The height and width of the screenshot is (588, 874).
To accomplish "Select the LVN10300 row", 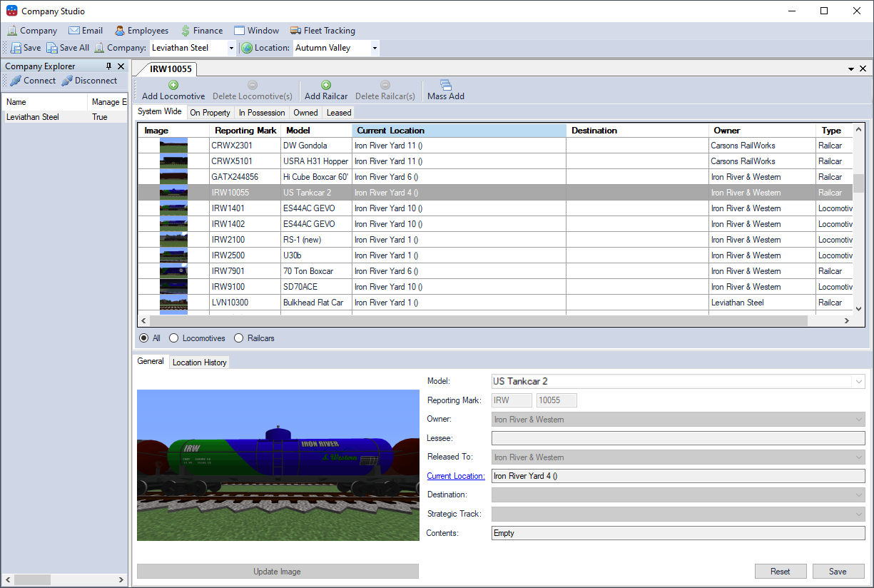I will point(495,303).
